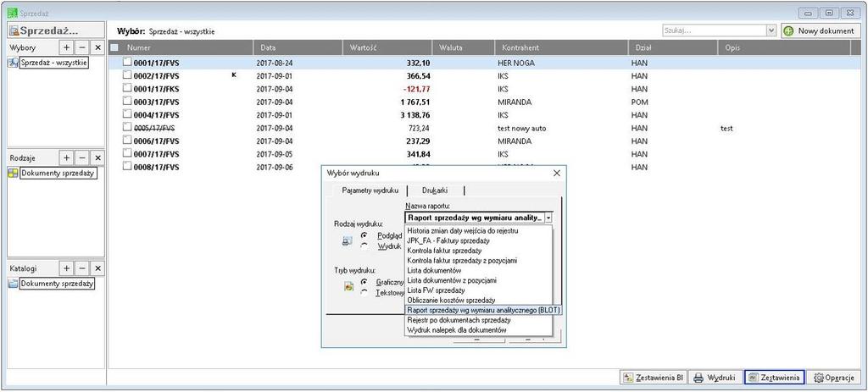Tick checkbox for document 0002/17/FVS

pyautogui.click(x=127, y=75)
